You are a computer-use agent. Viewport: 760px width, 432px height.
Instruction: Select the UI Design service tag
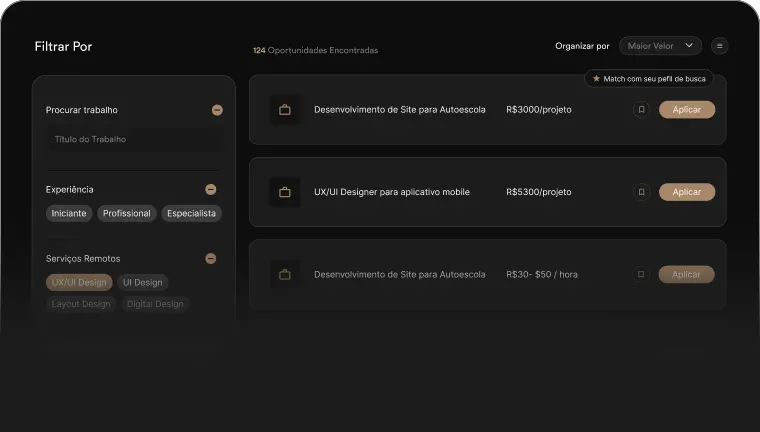(143, 283)
